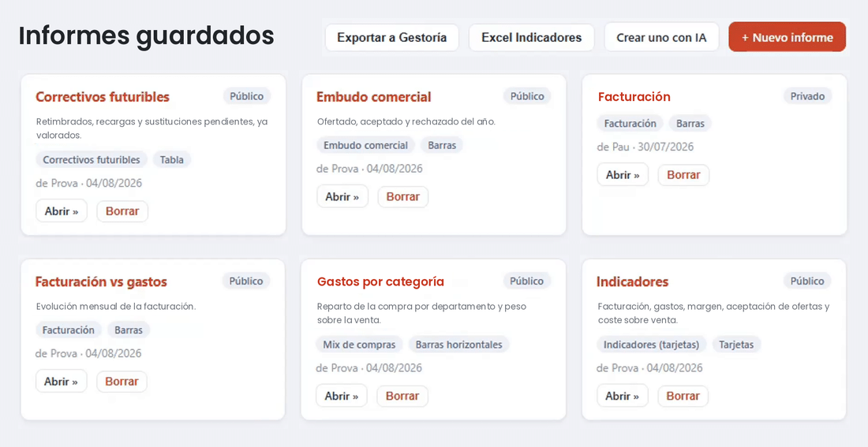Click Abrir in Embudo comercial card
The image size is (868, 447).
pos(342,196)
